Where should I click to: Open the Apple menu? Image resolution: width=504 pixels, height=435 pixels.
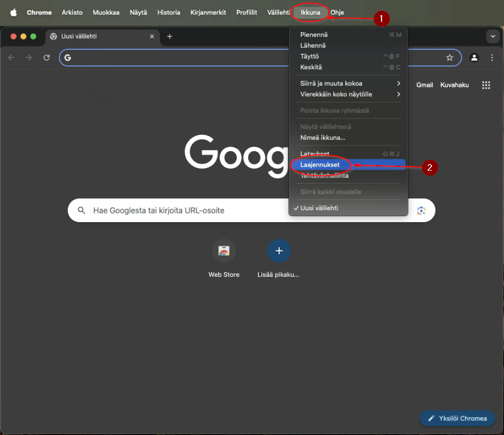pyautogui.click(x=14, y=12)
